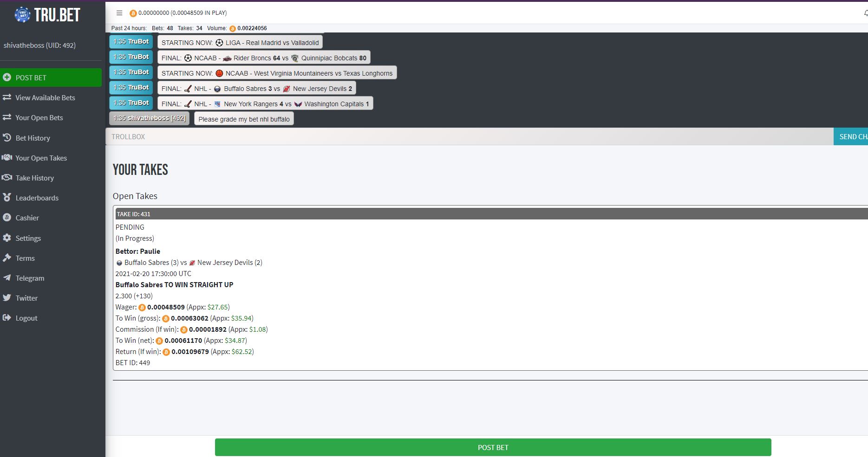Click the username shivatheboss (UID: 492)
This screenshot has height=457, width=868.
tap(39, 45)
